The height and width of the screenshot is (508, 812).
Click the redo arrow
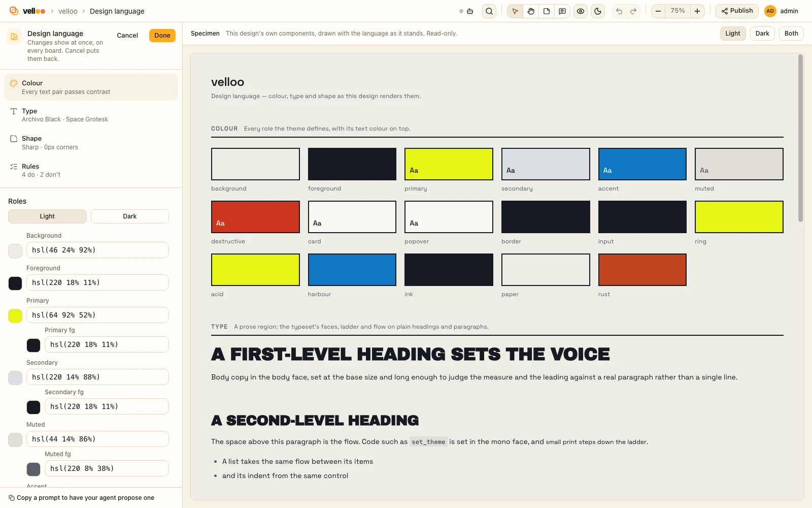pyautogui.click(x=633, y=11)
